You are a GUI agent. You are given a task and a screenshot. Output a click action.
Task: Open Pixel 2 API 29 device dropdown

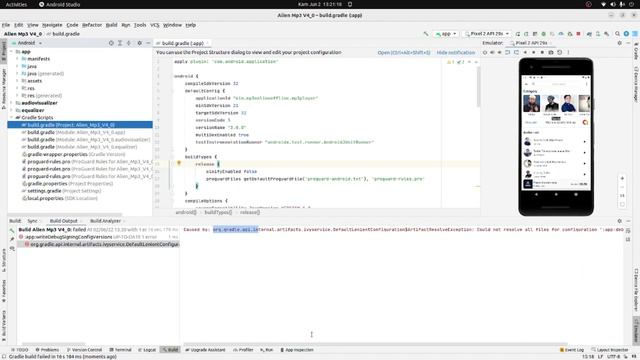487,34
